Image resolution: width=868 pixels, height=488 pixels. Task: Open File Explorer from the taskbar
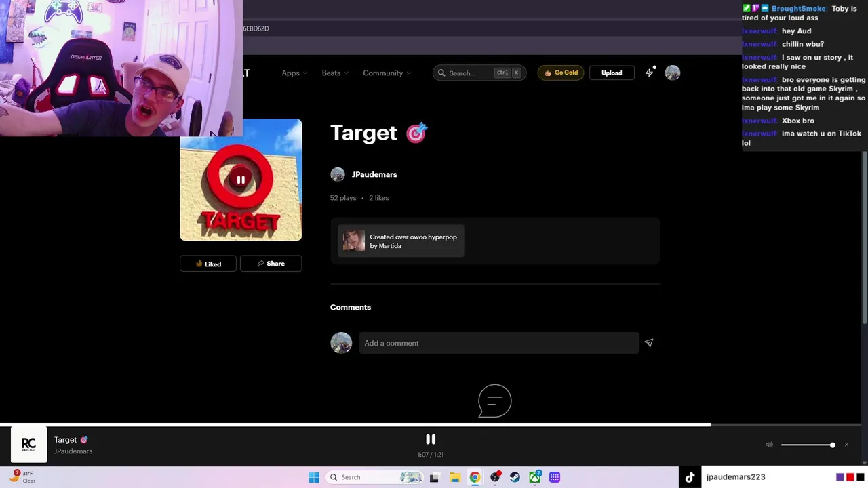[x=455, y=477]
